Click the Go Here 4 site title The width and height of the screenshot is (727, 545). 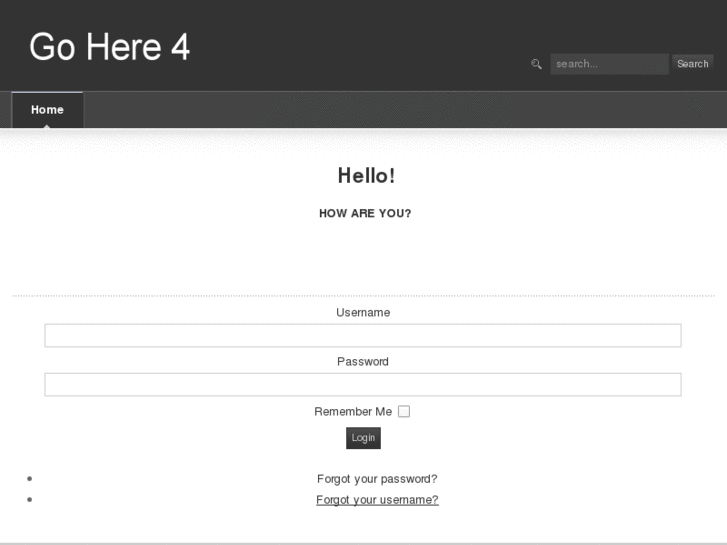[109, 47]
